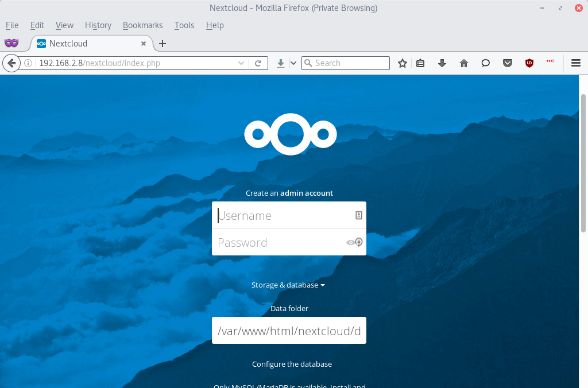
Task: Show bookmarks list icon
Action: click(420, 63)
